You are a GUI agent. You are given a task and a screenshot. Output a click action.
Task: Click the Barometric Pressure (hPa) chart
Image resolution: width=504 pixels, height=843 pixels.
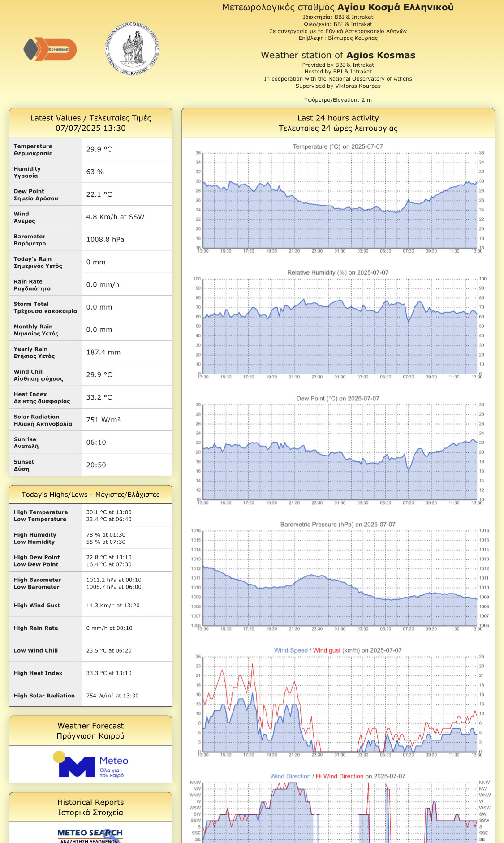tap(340, 578)
